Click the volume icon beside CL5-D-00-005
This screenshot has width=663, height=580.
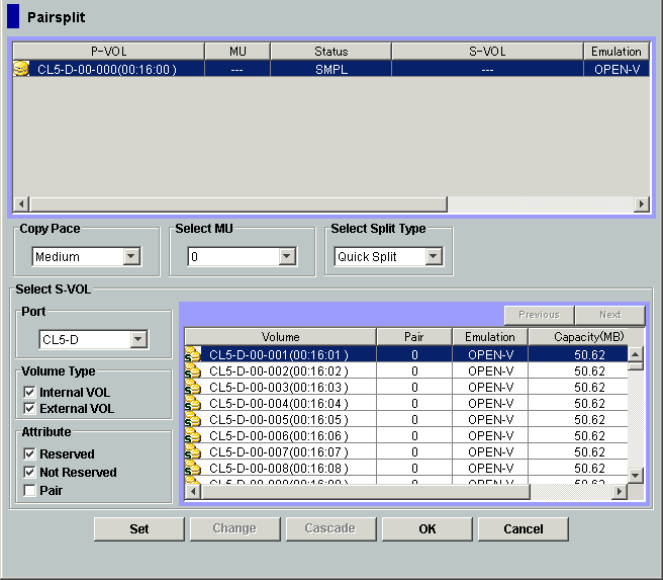coord(193,419)
